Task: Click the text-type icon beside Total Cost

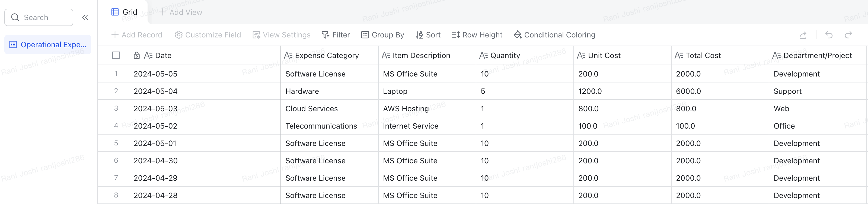Action: click(679, 55)
